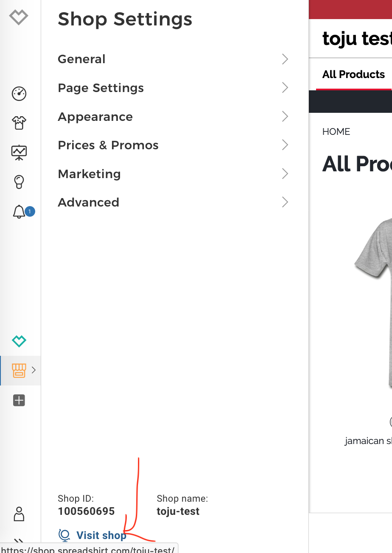
Task: Open the statistics chart board icon
Action: click(x=19, y=152)
